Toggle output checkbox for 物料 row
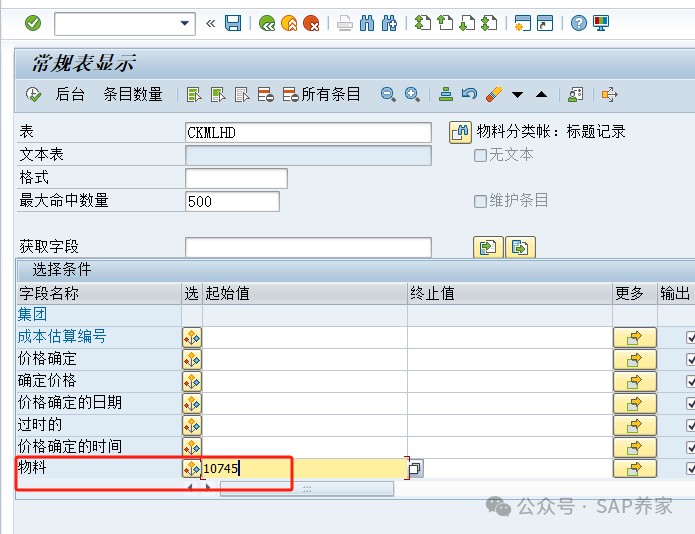Screen dimensions: 695x534 click(x=691, y=468)
